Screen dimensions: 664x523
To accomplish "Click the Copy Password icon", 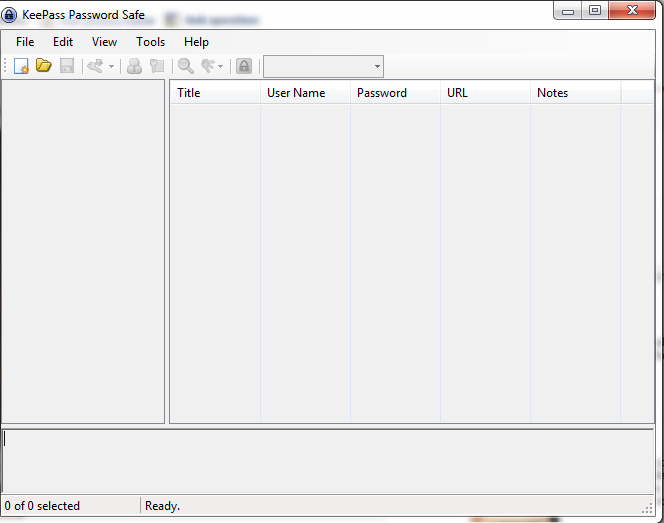I will (157, 66).
